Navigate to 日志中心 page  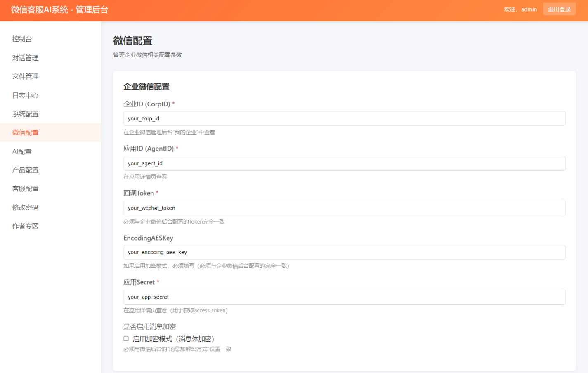[25, 95]
